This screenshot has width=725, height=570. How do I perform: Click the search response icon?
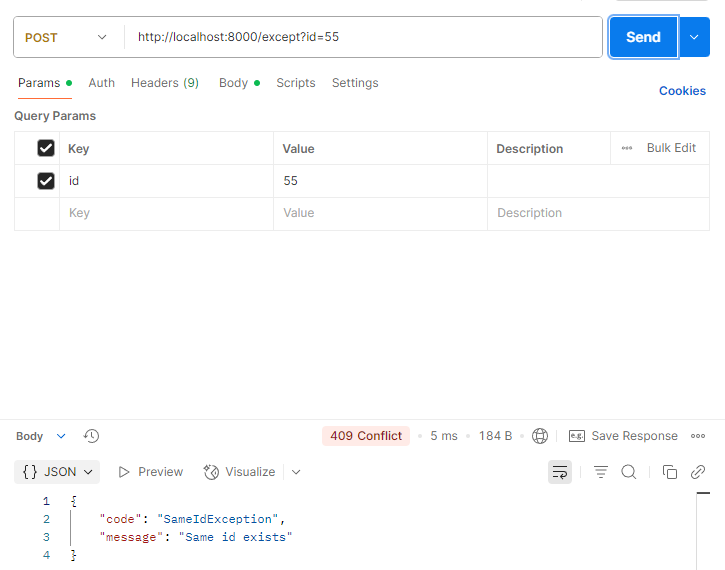tap(628, 472)
